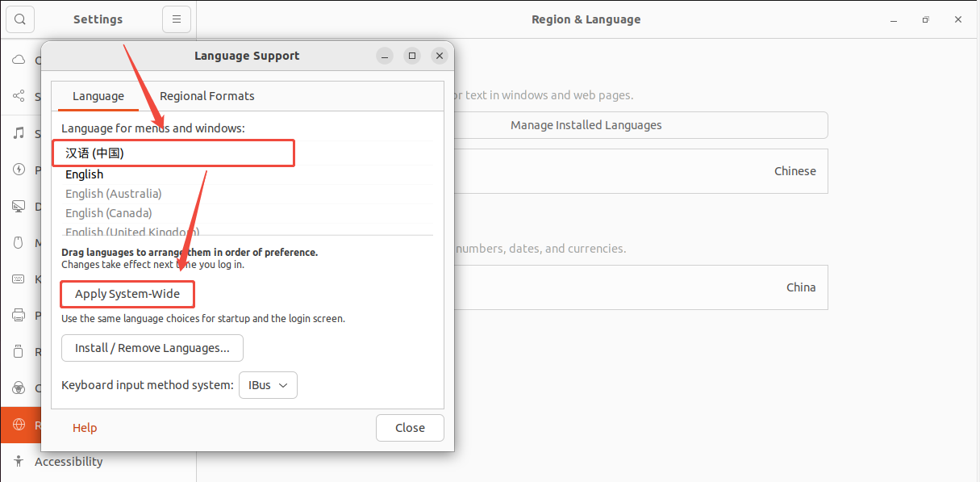Open search in the Settings header

coord(20,19)
